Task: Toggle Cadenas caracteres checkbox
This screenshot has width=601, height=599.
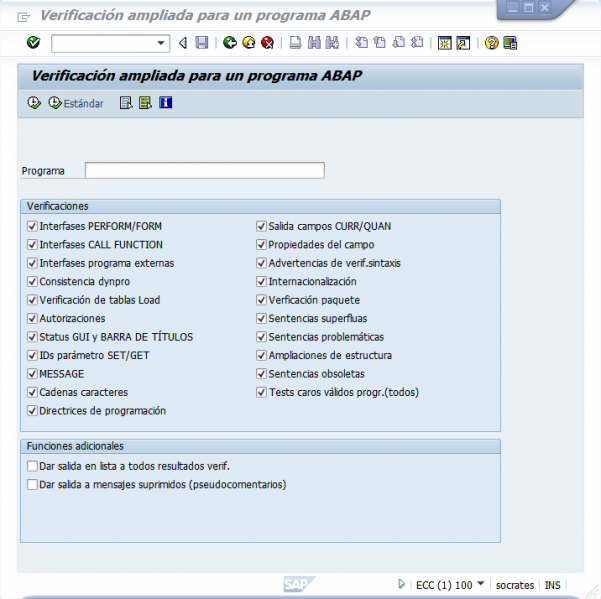Action: tap(32, 392)
